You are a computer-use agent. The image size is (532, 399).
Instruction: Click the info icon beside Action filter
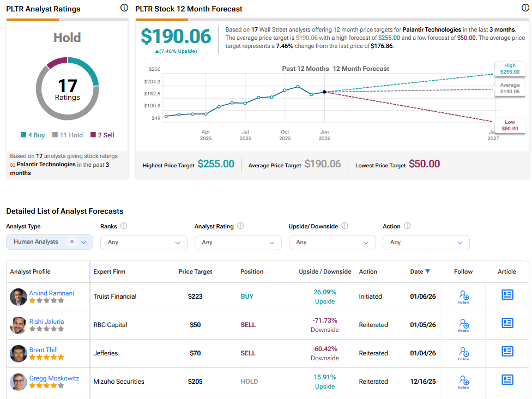(x=407, y=226)
